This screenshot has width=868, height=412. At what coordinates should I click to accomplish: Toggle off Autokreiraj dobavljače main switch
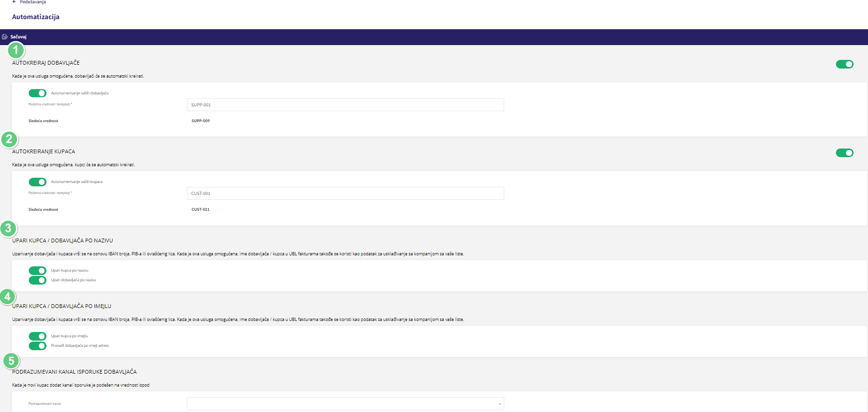click(x=845, y=64)
